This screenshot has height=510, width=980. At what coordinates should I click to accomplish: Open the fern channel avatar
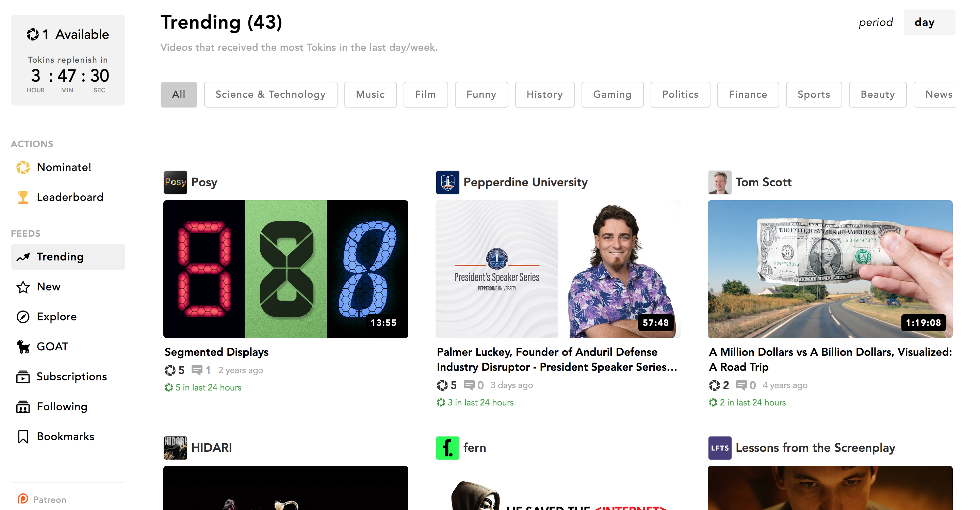pyautogui.click(x=447, y=448)
